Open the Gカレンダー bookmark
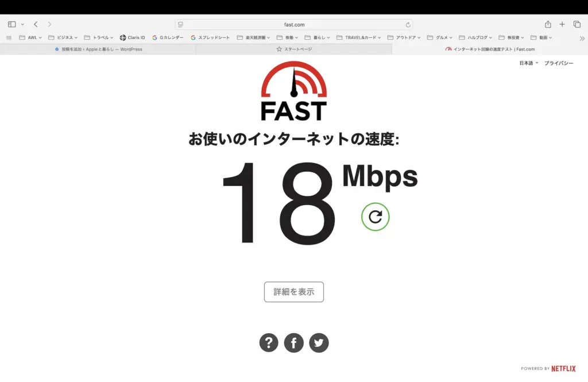588x382 pixels. click(168, 37)
